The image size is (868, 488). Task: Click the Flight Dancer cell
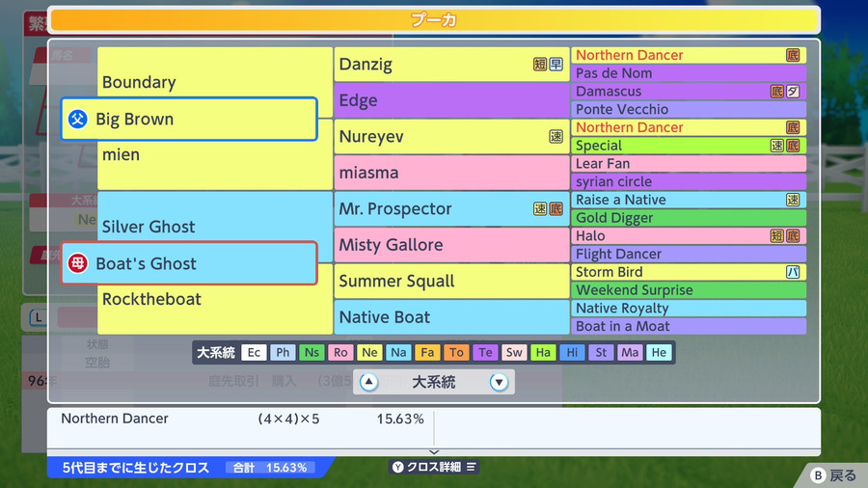click(x=689, y=254)
